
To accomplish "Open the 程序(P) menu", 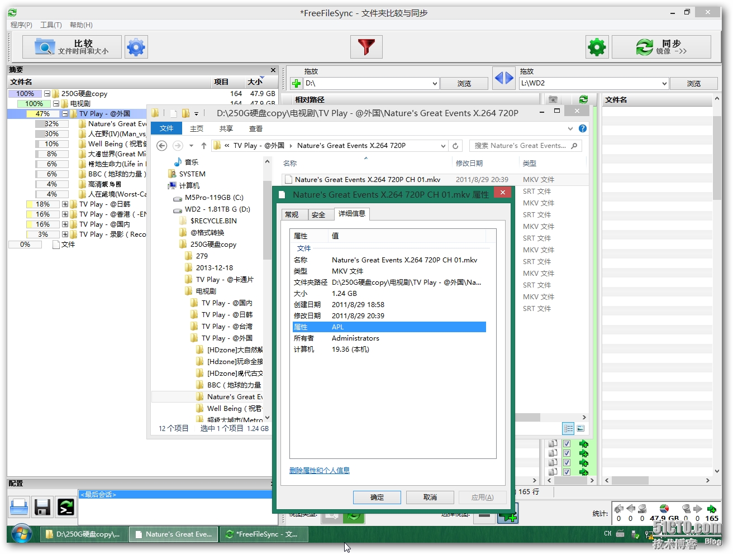I will 21,25.
